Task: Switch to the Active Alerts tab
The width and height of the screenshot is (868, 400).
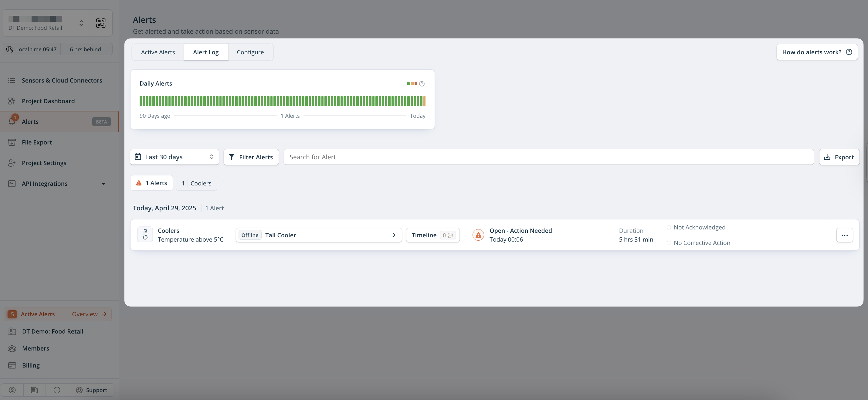Action: (x=158, y=52)
